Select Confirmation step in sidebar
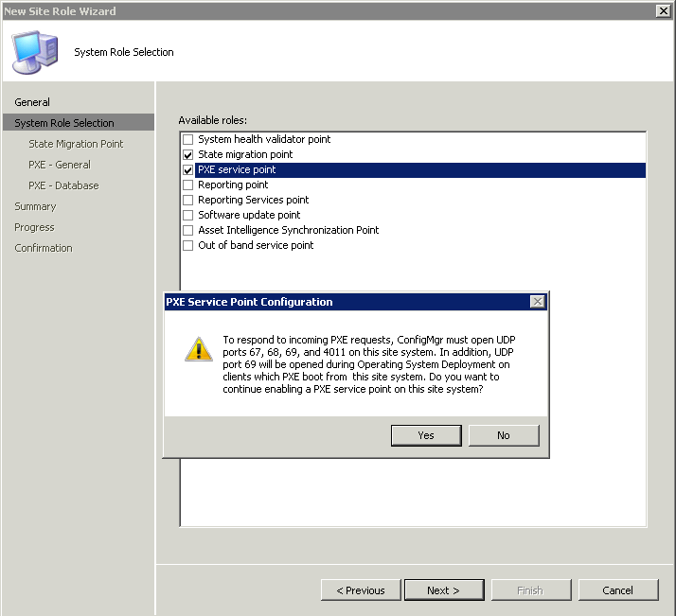676x616 pixels. coord(44,248)
